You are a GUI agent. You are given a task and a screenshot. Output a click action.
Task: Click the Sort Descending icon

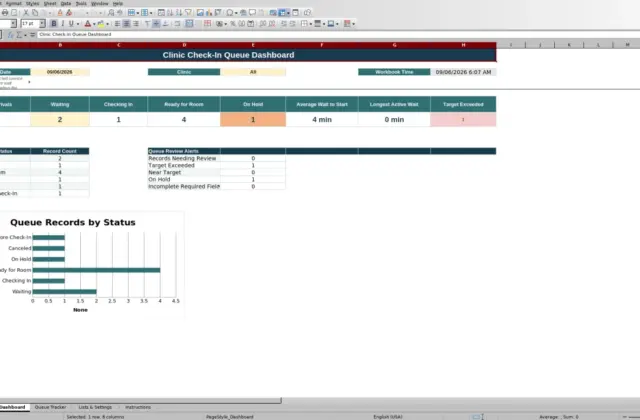pyautogui.click(x=179, y=13)
